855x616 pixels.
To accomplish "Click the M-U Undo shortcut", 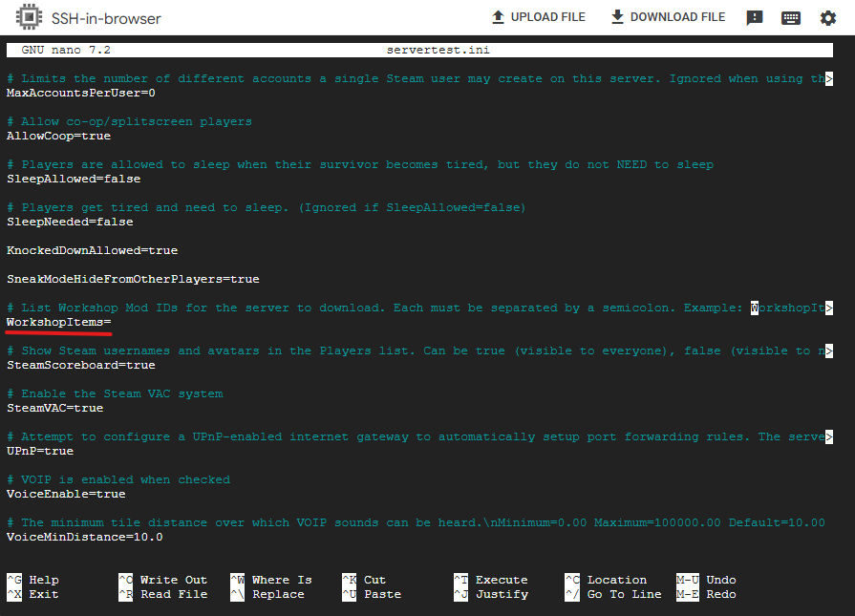I will pyautogui.click(x=706, y=580).
